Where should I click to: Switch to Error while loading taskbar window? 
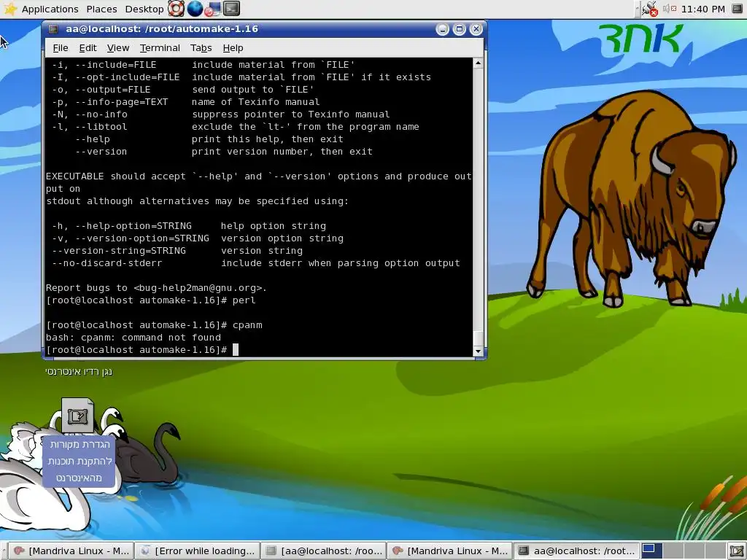click(197, 551)
